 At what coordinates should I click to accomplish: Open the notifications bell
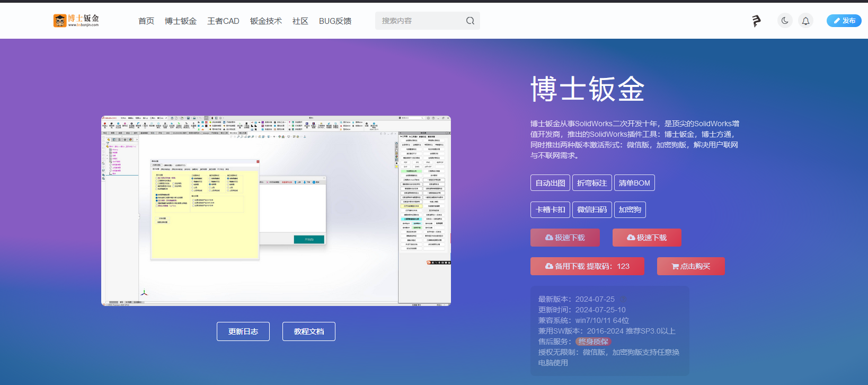(805, 21)
